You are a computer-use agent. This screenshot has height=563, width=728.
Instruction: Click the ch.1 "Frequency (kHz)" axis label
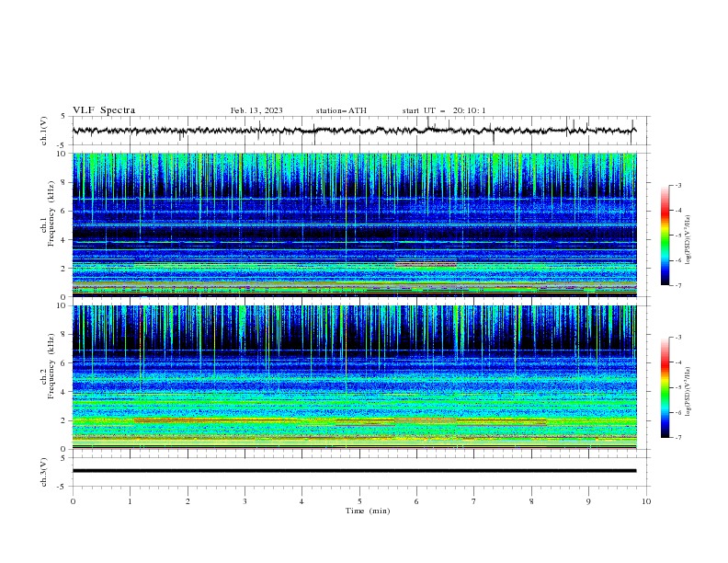pyautogui.click(x=51, y=213)
